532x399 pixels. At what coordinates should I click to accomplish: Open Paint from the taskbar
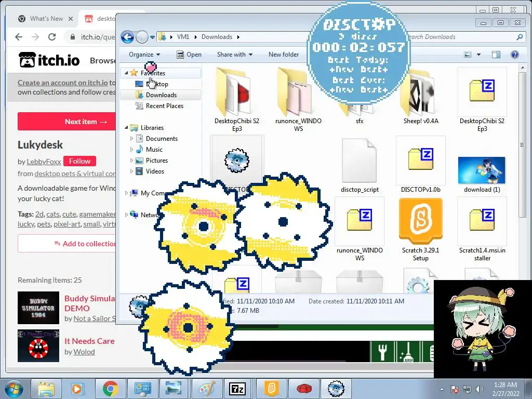coord(207,389)
